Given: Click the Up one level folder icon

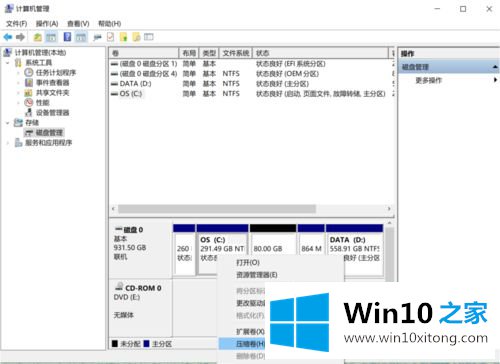Looking at the screenshot, I should click(38, 37).
